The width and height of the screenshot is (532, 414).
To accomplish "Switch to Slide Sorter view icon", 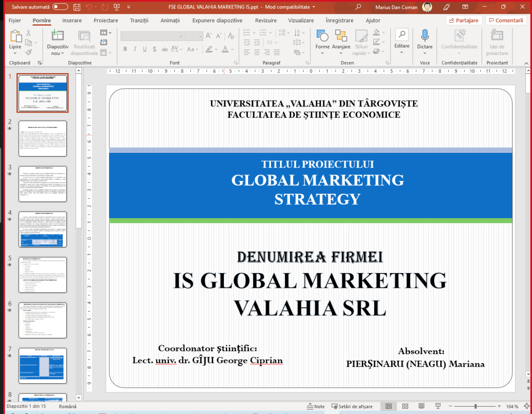I will coord(405,406).
